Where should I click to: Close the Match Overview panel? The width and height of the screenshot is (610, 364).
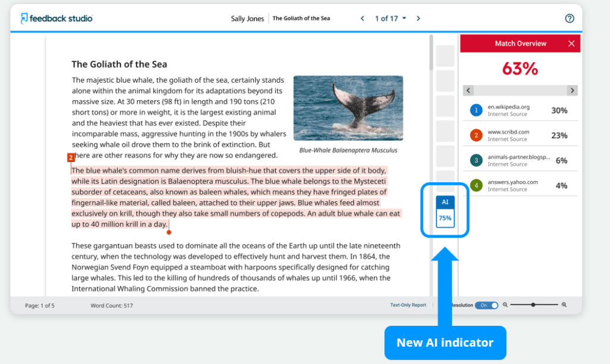(571, 43)
